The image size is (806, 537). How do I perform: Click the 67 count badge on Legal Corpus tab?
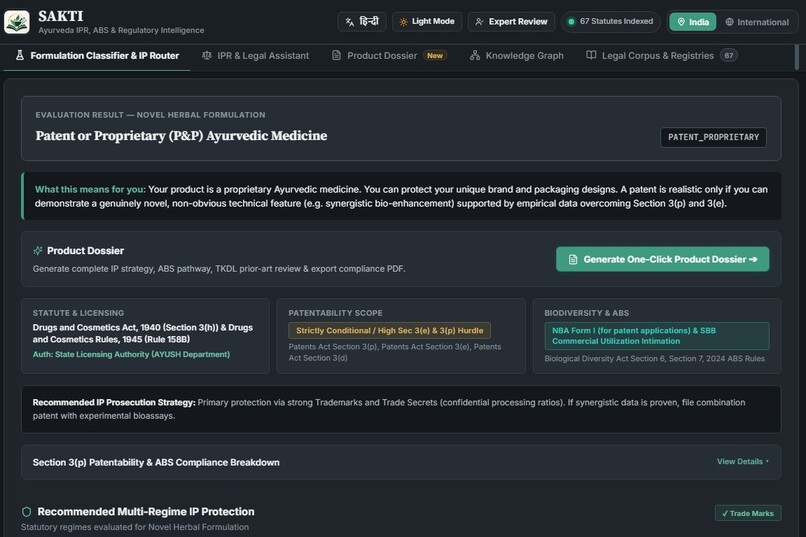tap(729, 55)
